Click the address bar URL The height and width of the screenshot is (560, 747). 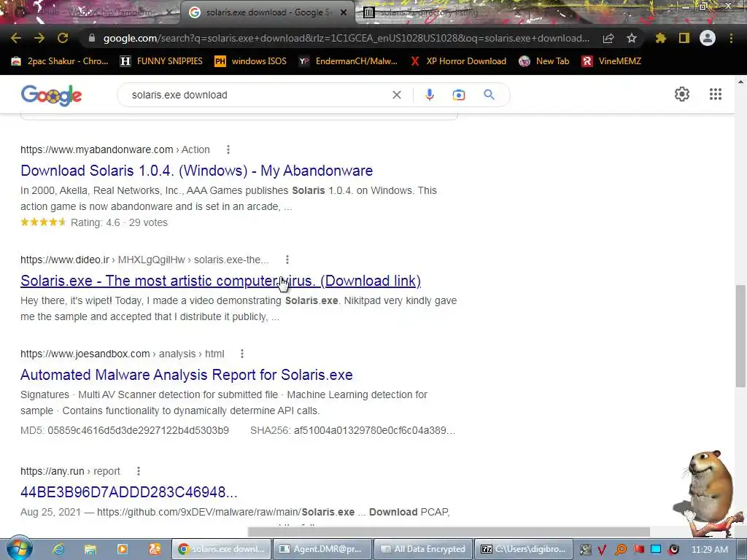[347, 38]
